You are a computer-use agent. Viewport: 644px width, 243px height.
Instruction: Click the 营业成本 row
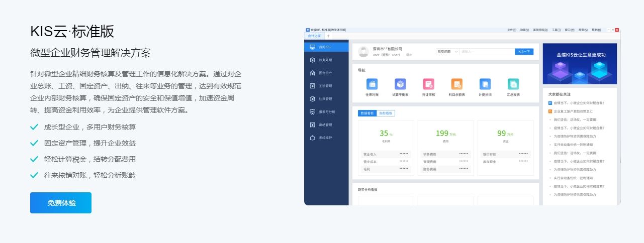tap(386, 162)
